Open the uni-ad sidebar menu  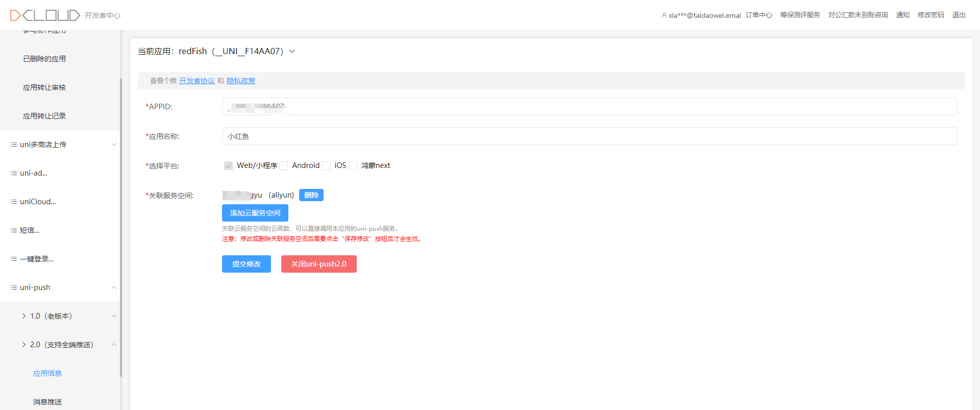tap(34, 173)
